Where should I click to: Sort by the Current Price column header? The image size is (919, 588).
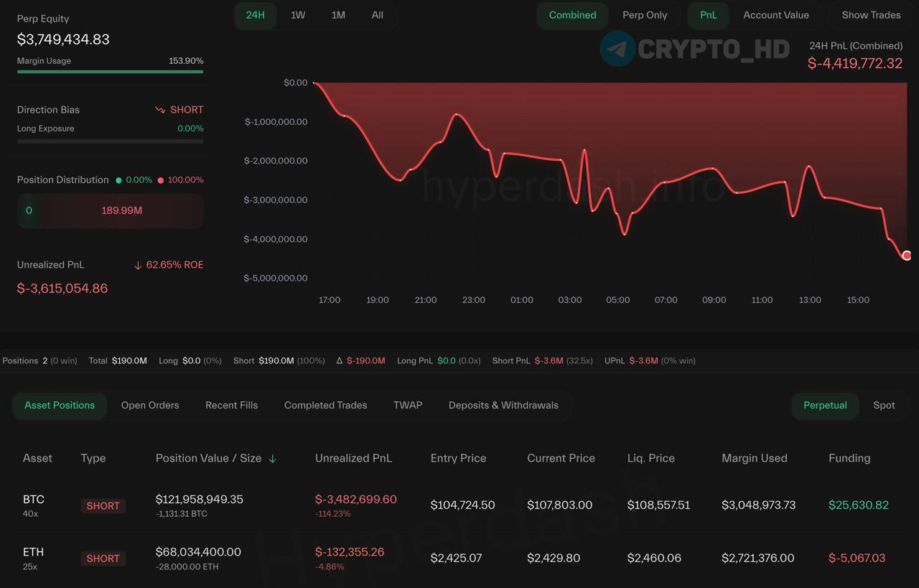[561, 458]
